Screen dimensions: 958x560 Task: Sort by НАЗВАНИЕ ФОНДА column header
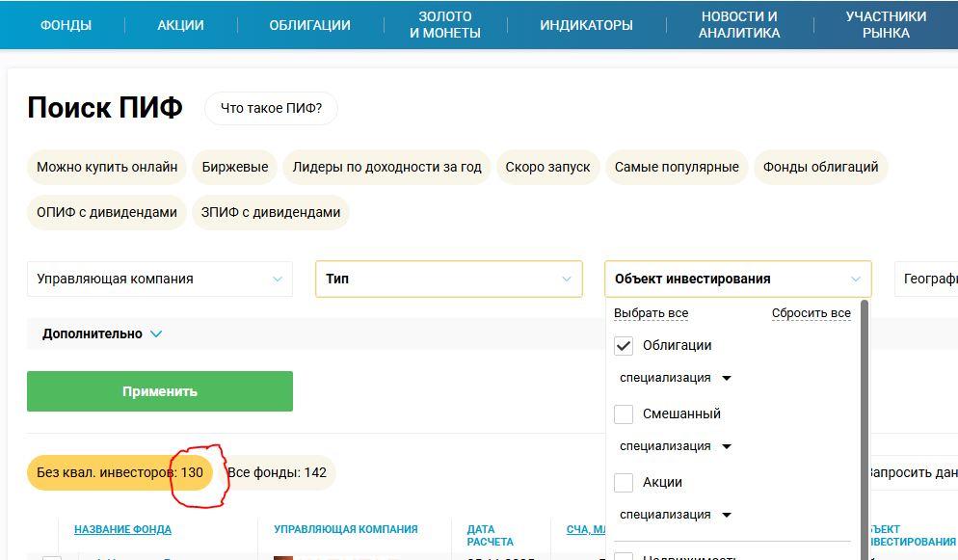point(122,529)
